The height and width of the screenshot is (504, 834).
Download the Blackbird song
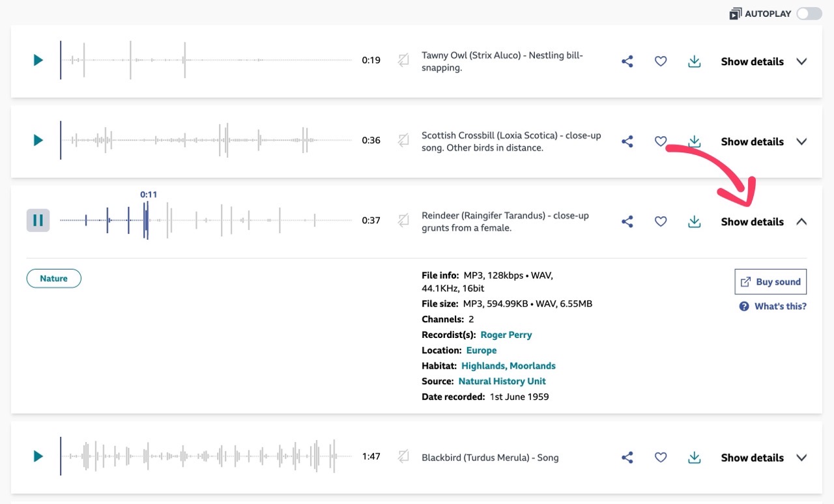694,457
